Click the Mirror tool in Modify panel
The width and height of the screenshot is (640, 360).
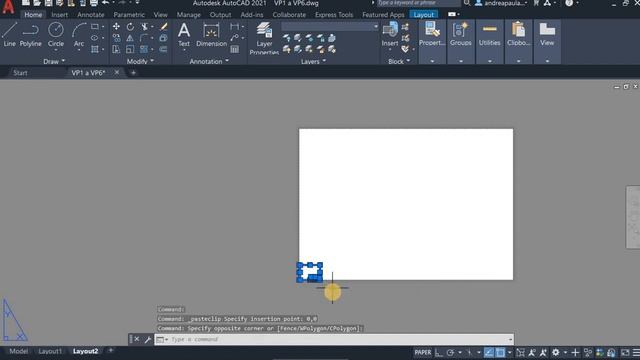tap(130, 38)
